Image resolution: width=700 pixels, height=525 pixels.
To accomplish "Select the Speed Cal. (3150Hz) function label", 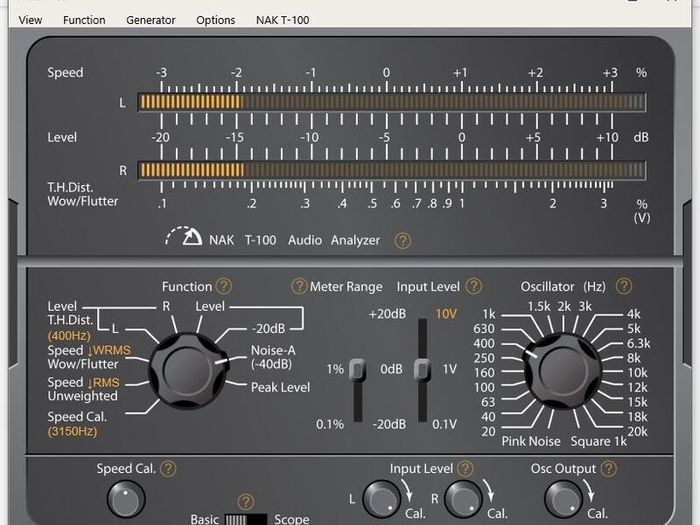I will (x=77, y=424).
